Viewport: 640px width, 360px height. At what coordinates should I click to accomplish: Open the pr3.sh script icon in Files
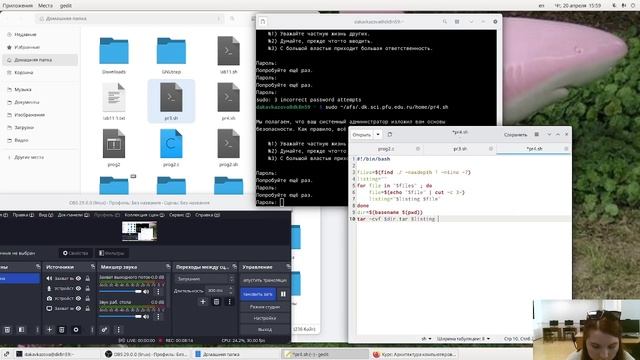point(171,97)
